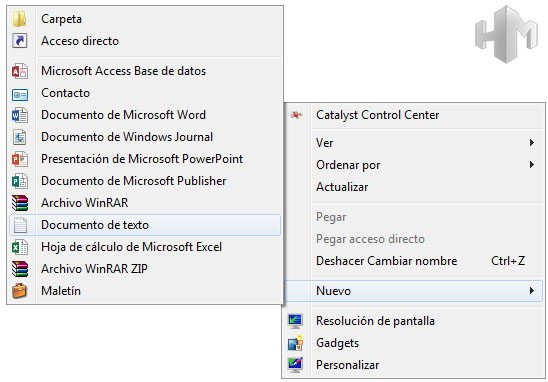Expand the Ver submenu arrow
The width and height of the screenshot is (548, 382).
pyautogui.click(x=532, y=143)
